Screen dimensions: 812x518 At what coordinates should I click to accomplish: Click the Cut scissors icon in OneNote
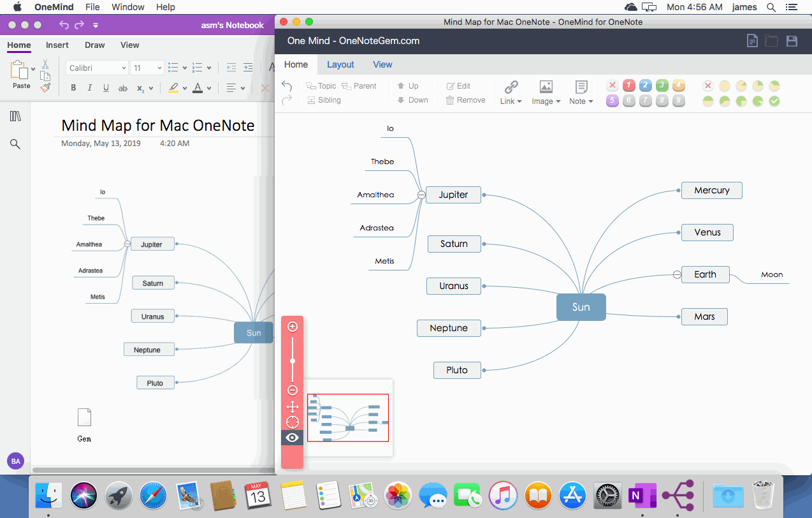[45, 64]
